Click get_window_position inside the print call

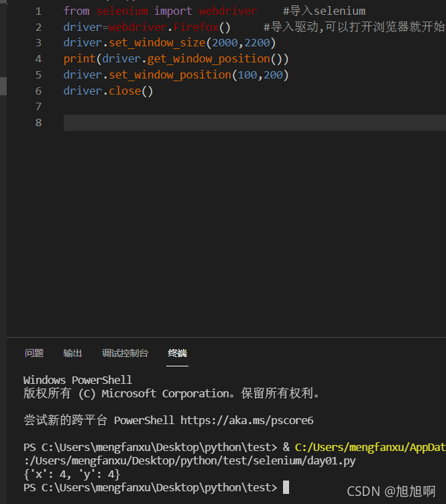[209, 59]
